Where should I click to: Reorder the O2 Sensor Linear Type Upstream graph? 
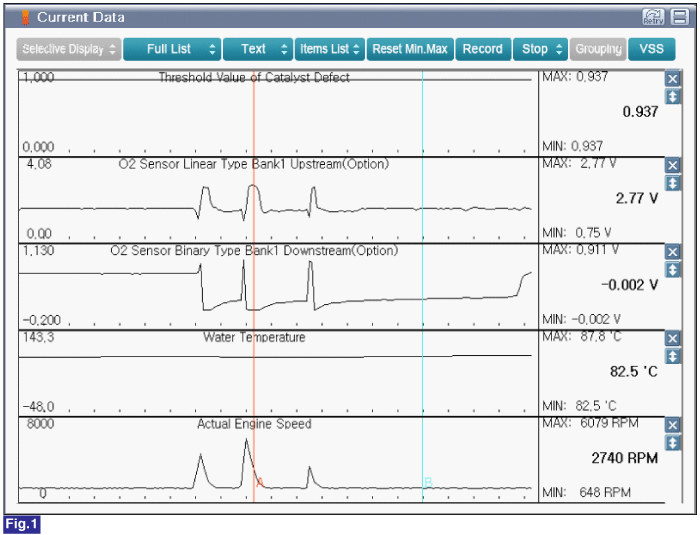click(672, 183)
